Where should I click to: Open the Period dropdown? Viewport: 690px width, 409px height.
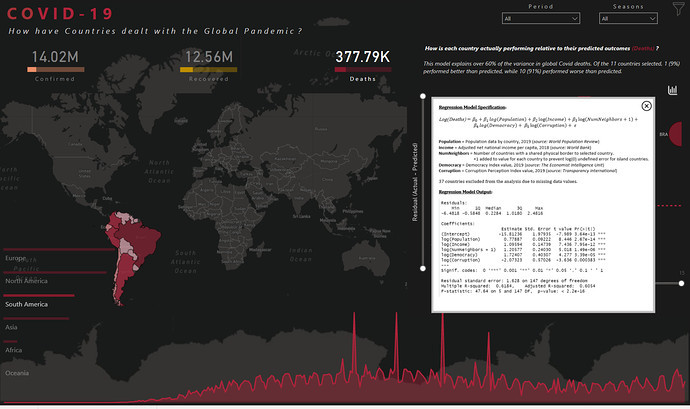pyautogui.click(x=541, y=18)
